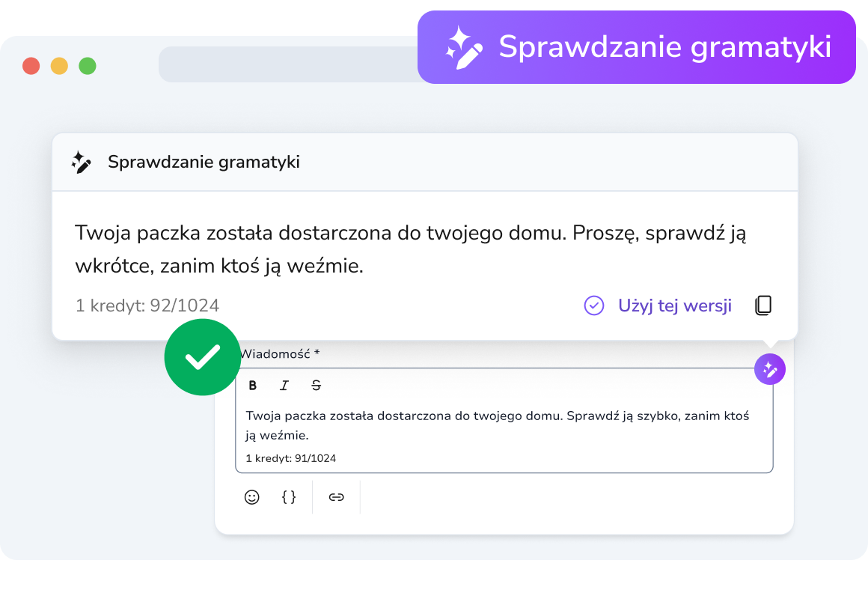Screen dimensions: 868x596
Task: Toggle italic formatting in message editor
Action: click(284, 386)
